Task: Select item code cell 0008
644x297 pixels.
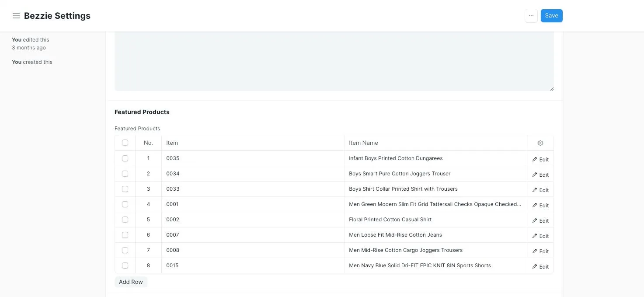Action: pyautogui.click(x=253, y=250)
